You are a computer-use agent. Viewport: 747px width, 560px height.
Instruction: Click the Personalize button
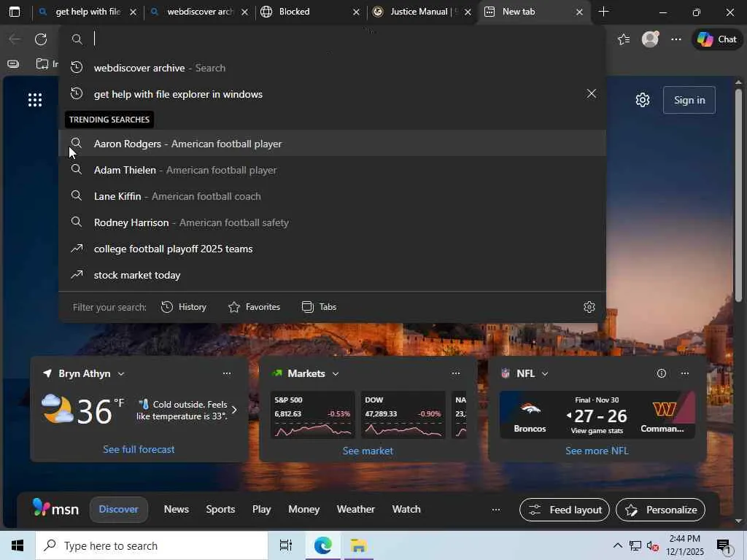(x=661, y=510)
